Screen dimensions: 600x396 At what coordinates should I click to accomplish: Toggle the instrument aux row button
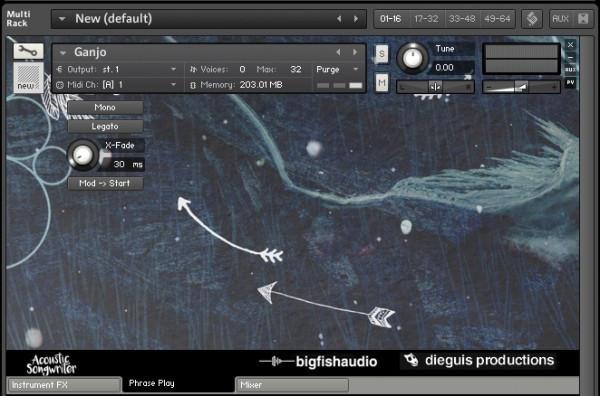[570, 70]
